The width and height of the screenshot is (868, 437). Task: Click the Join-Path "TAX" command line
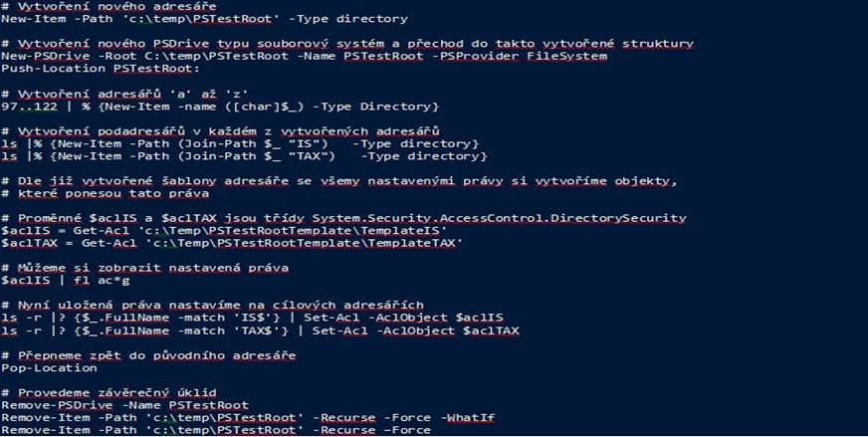point(244,156)
